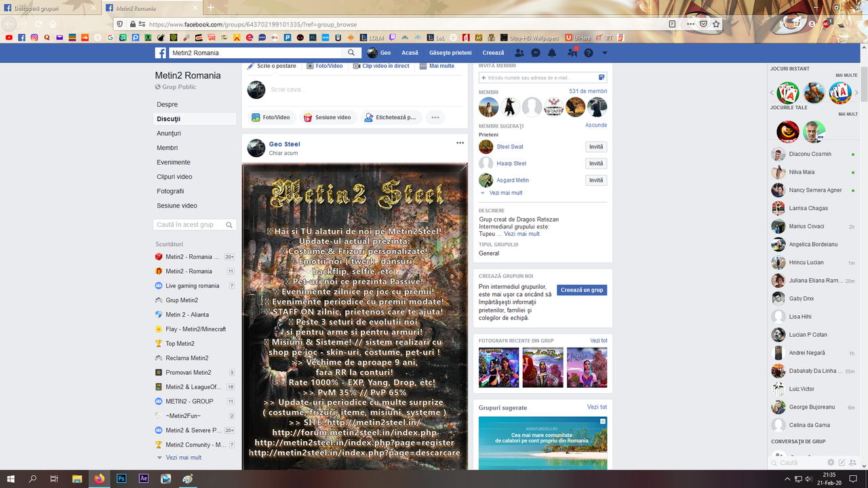Click the Firefox bookmark star icon
The image size is (868, 488).
(x=716, y=24)
